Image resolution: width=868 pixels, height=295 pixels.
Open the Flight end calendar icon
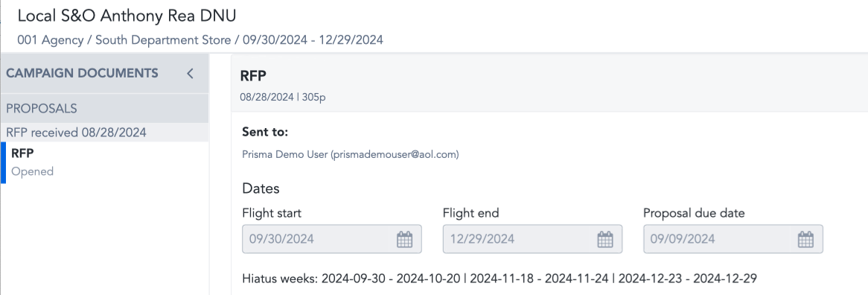coord(605,239)
